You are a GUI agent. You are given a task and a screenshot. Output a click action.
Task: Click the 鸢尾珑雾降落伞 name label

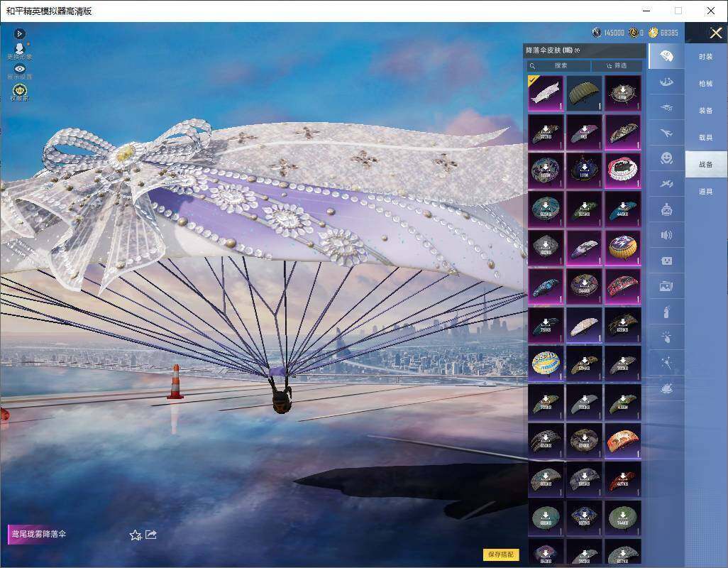38,534
